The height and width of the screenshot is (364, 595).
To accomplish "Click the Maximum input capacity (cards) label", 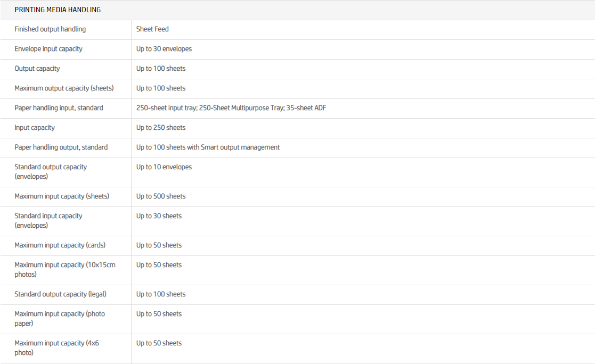I will [x=60, y=245].
